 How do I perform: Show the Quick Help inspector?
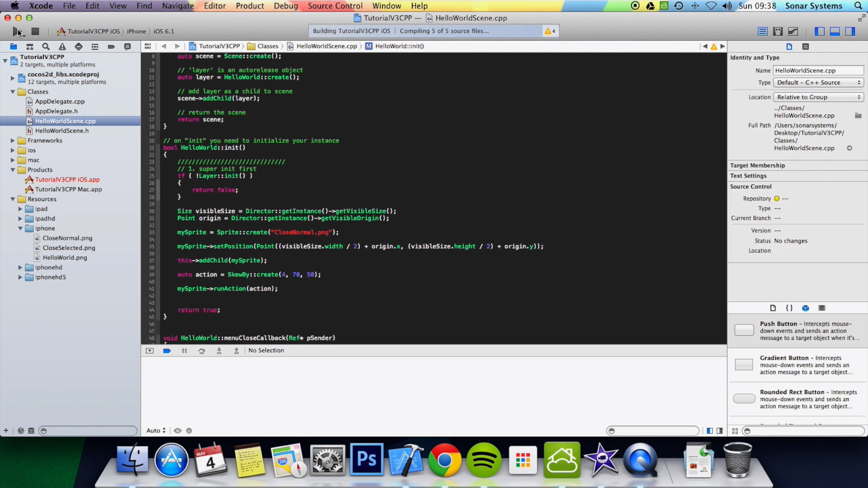806,46
